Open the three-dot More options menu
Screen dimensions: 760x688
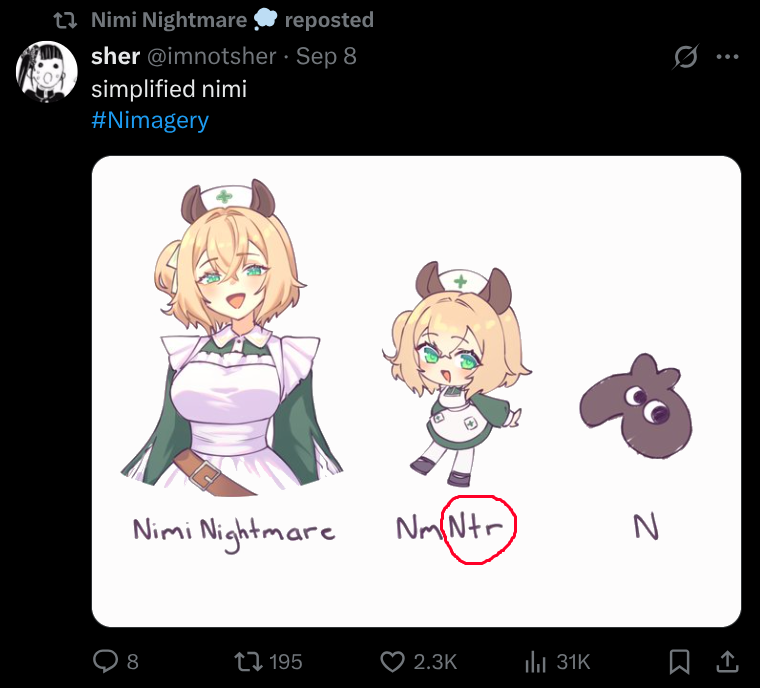pyautogui.click(x=727, y=57)
